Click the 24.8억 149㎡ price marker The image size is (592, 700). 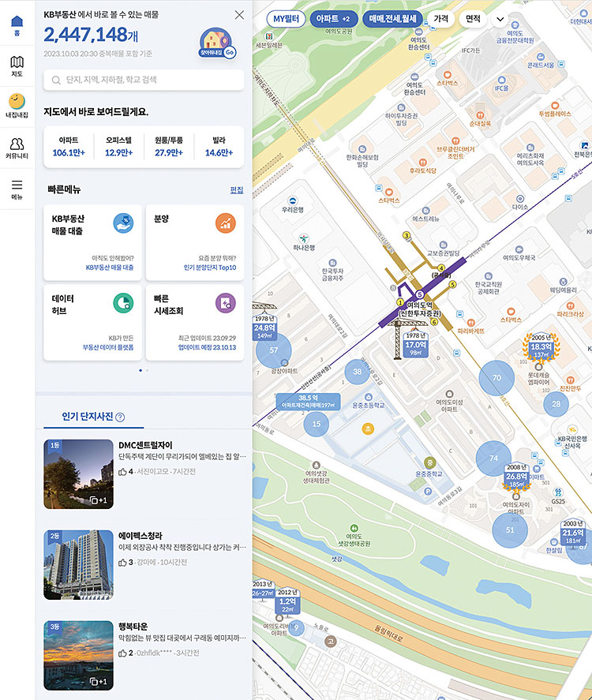pyautogui.click(x=264, y=328)
